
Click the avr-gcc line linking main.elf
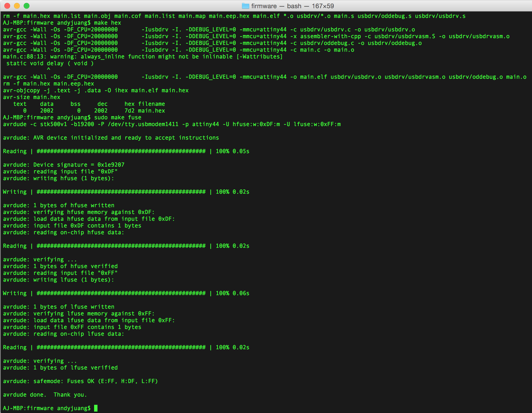(x=264, y=77)
